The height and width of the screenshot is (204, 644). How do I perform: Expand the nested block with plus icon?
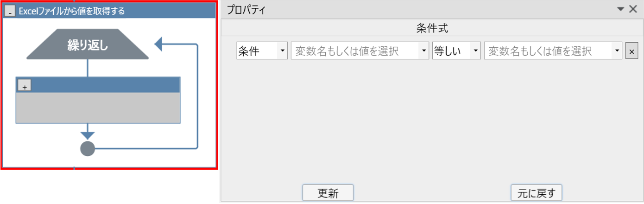[24, 85]
